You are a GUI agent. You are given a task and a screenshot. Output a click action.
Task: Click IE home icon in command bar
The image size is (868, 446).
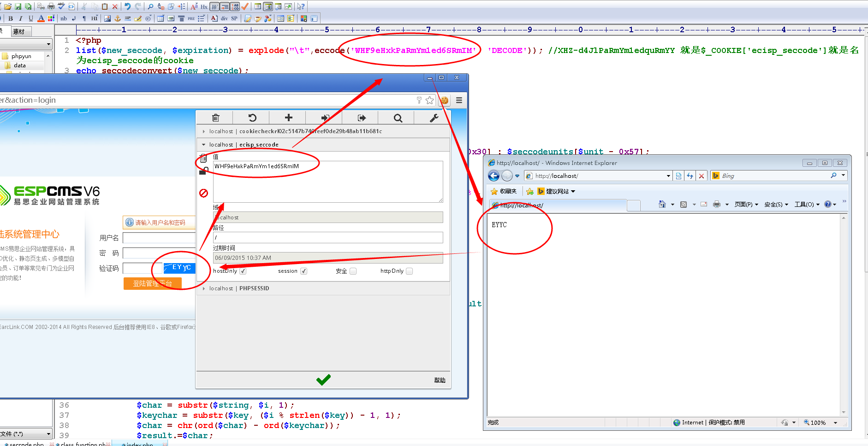(662, 204)
